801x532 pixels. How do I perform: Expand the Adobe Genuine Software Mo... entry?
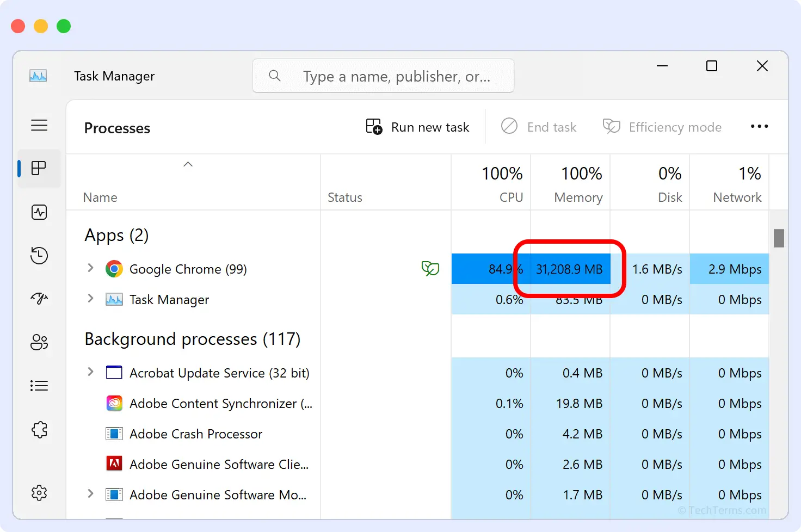tap(90, 494)
